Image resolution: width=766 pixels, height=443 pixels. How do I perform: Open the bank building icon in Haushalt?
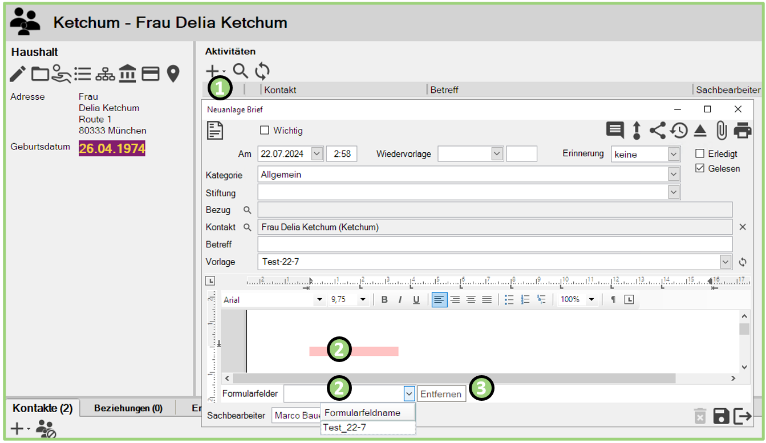[x=128, y=73]
